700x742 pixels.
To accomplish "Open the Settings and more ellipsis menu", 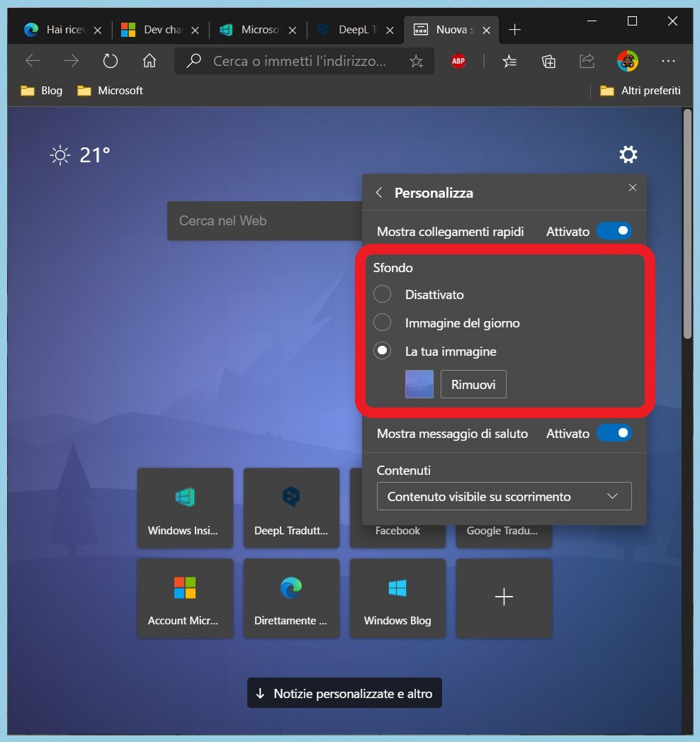I will (668, 61).
